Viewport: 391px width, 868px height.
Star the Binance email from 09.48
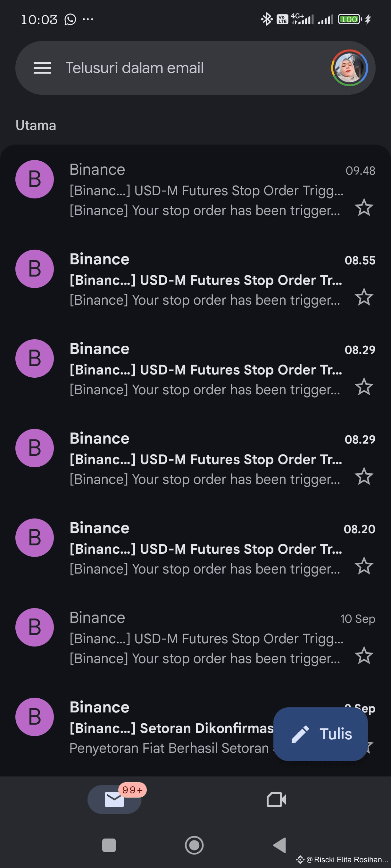(364, 207)
